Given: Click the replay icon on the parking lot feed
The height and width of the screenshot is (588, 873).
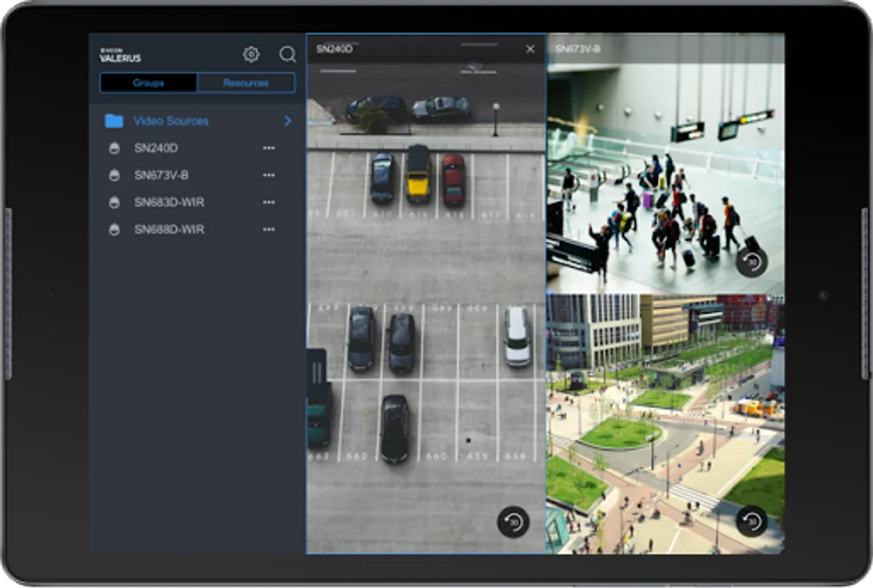Looking at the screenshot, I should point(513,522).
